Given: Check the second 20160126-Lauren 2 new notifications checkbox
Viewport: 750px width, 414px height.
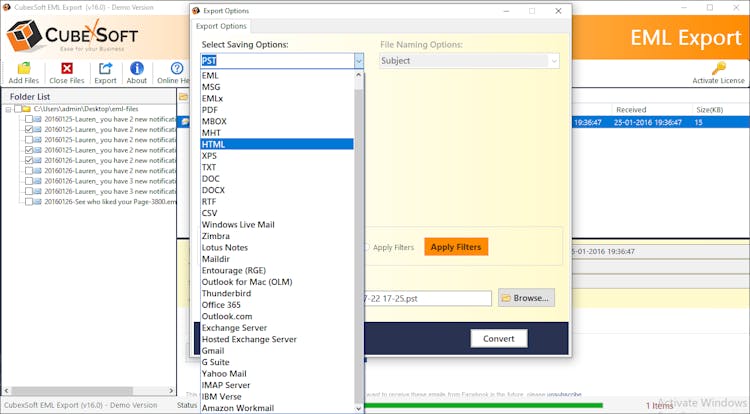Looking at the screenshot, I should click(29, 171).
